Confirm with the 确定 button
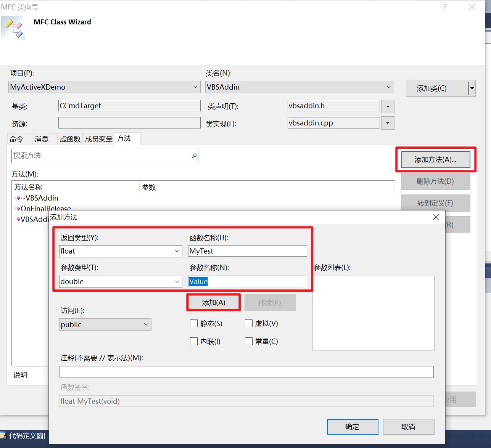 tap(352, 427)
